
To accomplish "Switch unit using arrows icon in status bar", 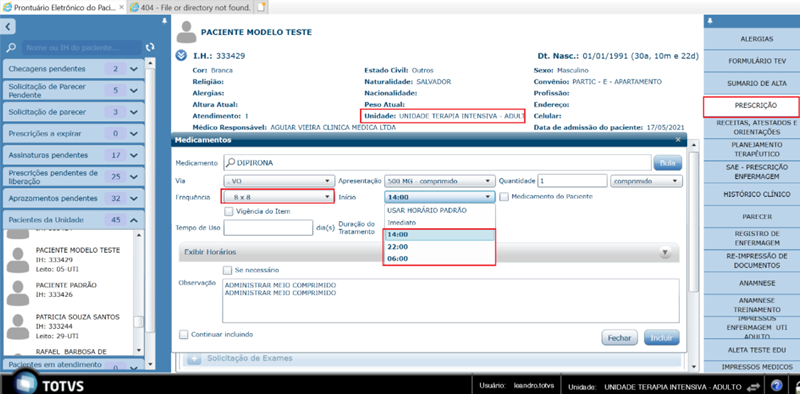I will pyautogui.click(x=754, y=386).
